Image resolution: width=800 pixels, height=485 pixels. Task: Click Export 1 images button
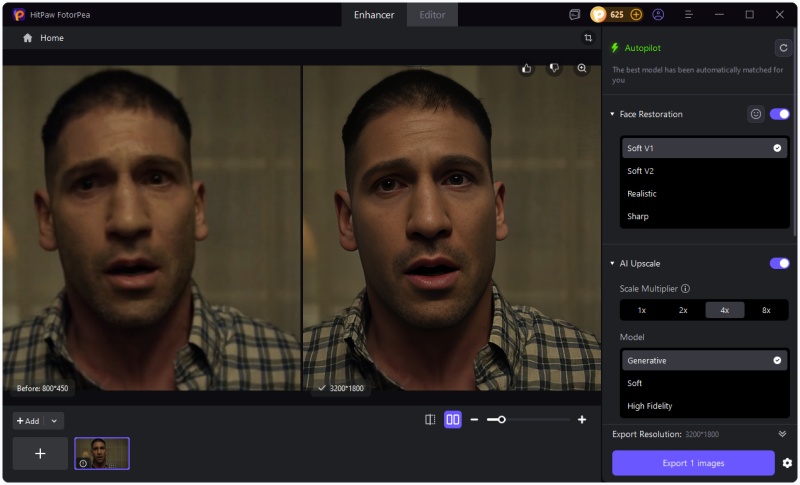693,463
